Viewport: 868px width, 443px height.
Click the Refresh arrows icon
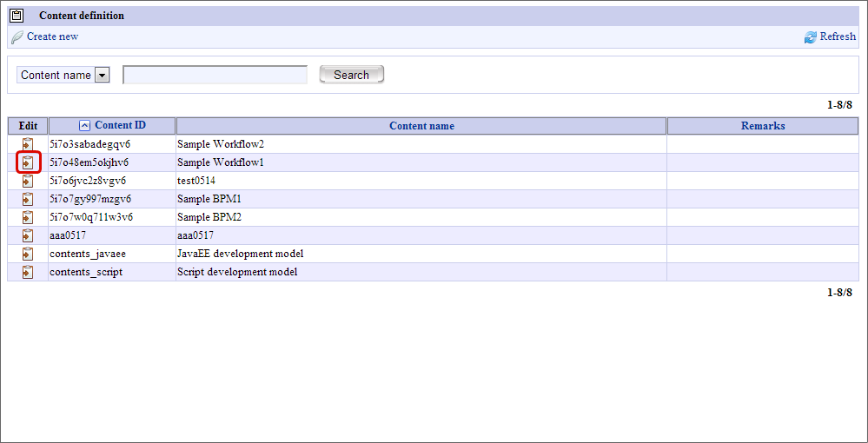click(811, 37)
